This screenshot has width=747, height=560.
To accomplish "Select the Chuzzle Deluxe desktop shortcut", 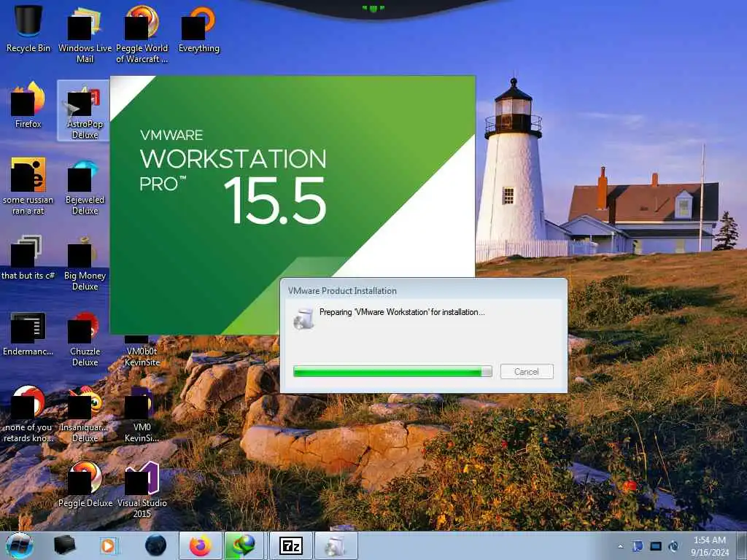I will tap(85, 338).
